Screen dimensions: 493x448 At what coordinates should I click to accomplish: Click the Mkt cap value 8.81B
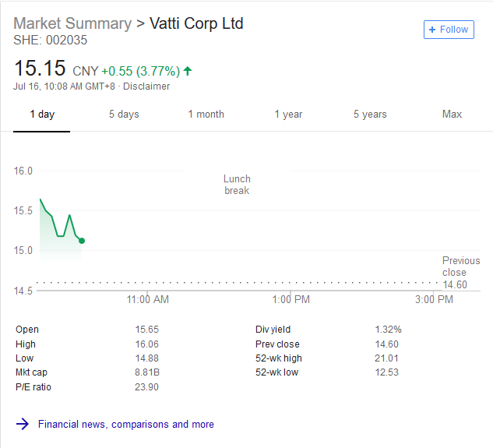147,372
